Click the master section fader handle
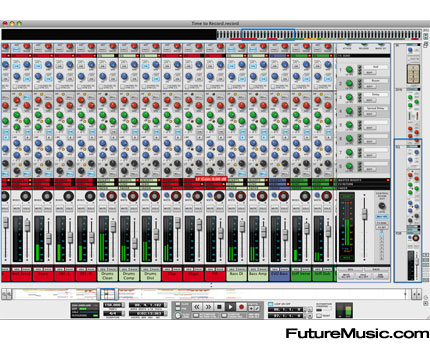The image size is (430, 360). click(365, 214)
